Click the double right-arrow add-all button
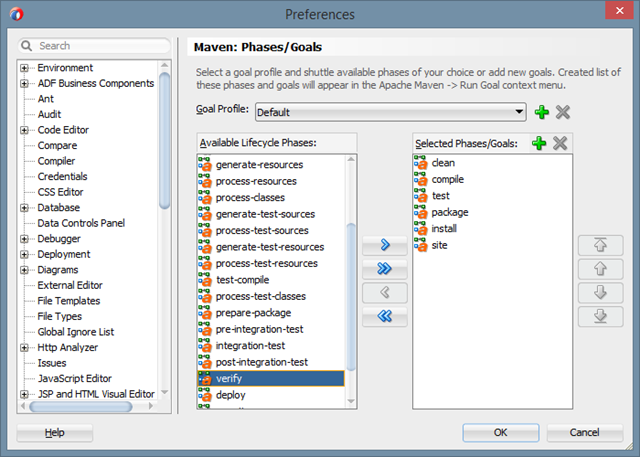This screenshot has width=640, height=457. 385,269
